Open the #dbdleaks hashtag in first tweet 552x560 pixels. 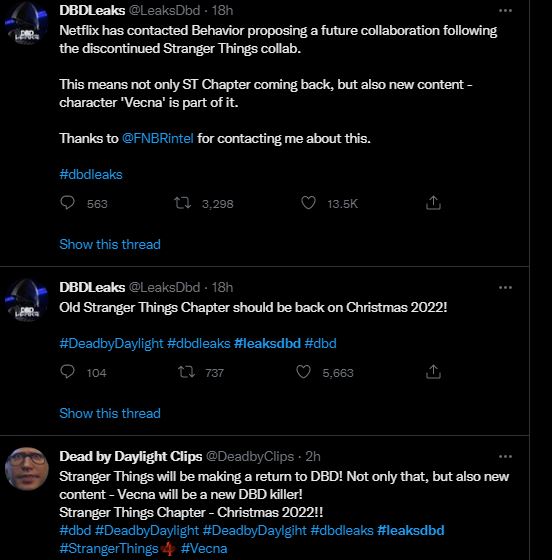[91, 174]
